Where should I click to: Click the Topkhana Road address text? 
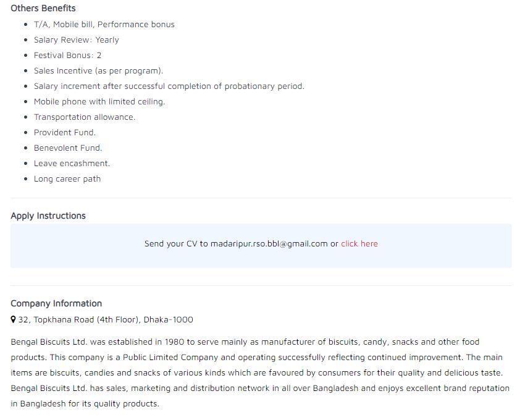(x=106, y=319)
